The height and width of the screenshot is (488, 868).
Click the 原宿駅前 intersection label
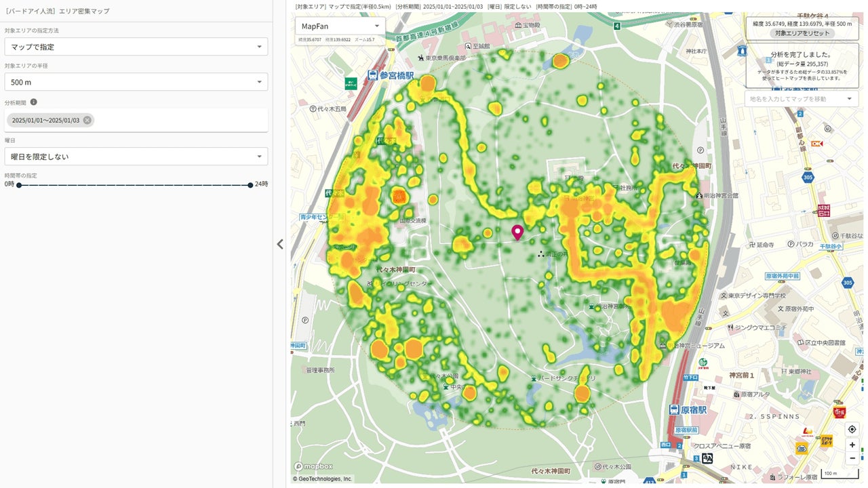click(686, 430)
